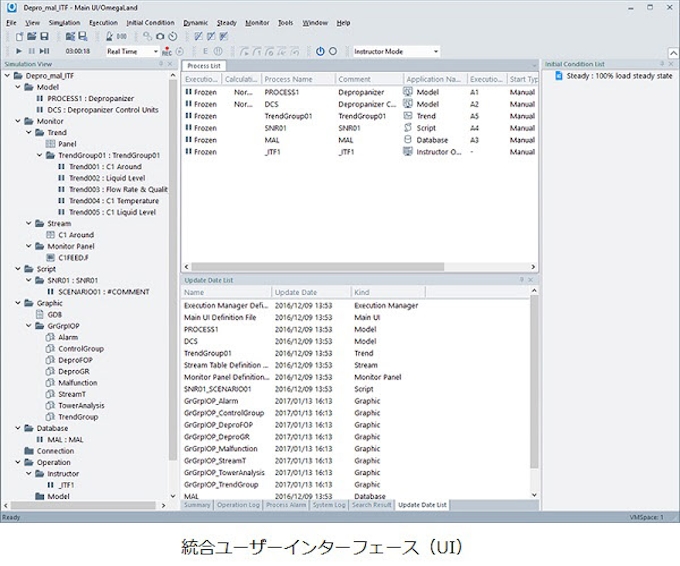Viewport: 680px width, 566px height.
Task: Switch to the Operation Log tab
Action: [x=238, y=505]
